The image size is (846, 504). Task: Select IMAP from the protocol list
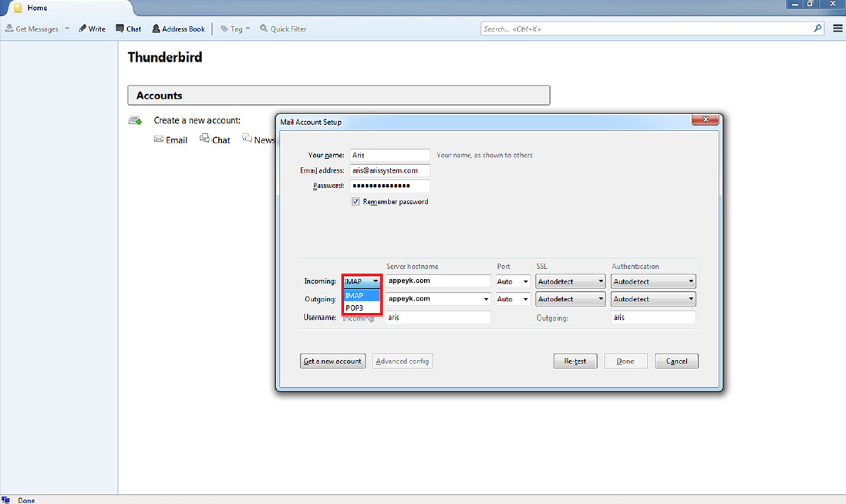click(362, 295)
